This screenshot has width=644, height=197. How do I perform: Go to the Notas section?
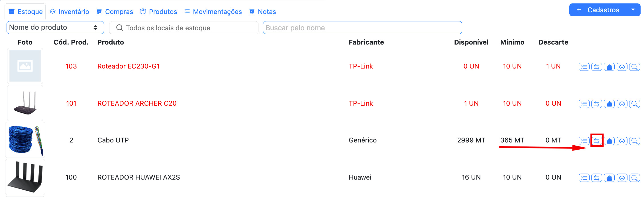262,11
